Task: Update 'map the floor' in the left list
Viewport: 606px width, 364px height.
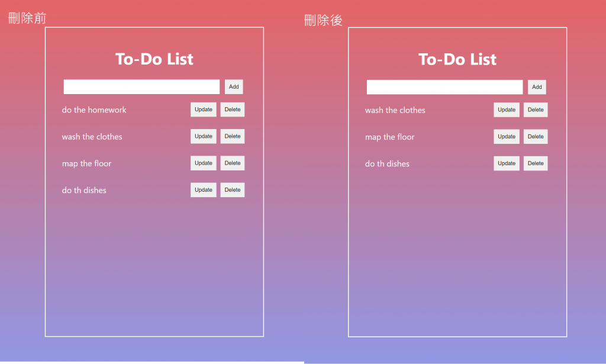Action: point(204,163)
